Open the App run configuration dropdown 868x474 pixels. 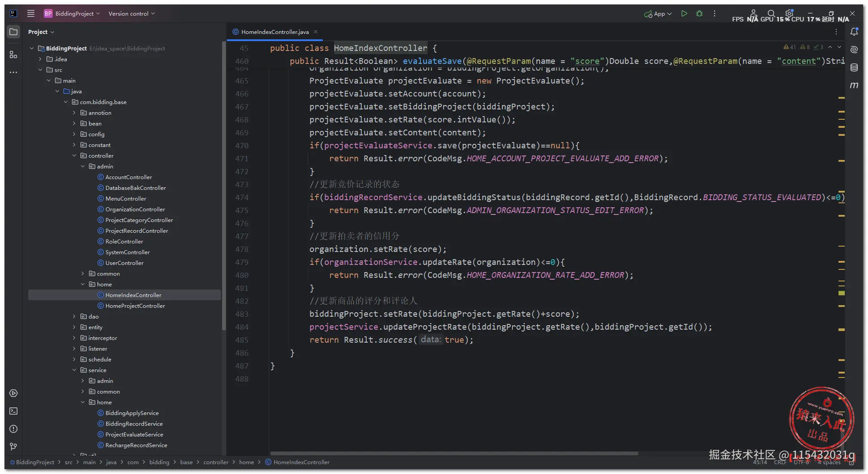point(658,14)
